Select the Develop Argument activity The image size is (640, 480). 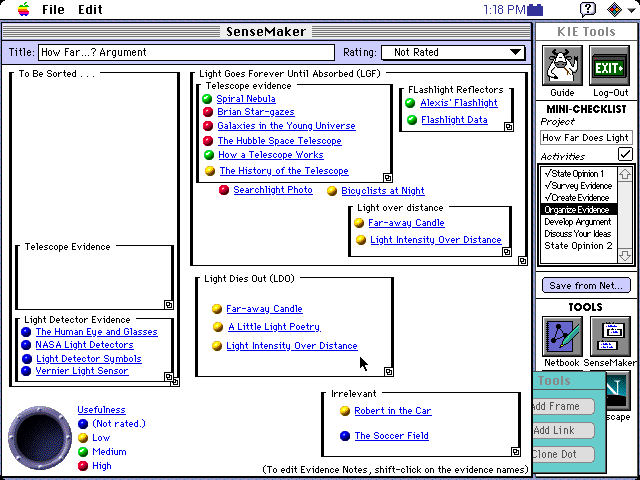[579, 222]
